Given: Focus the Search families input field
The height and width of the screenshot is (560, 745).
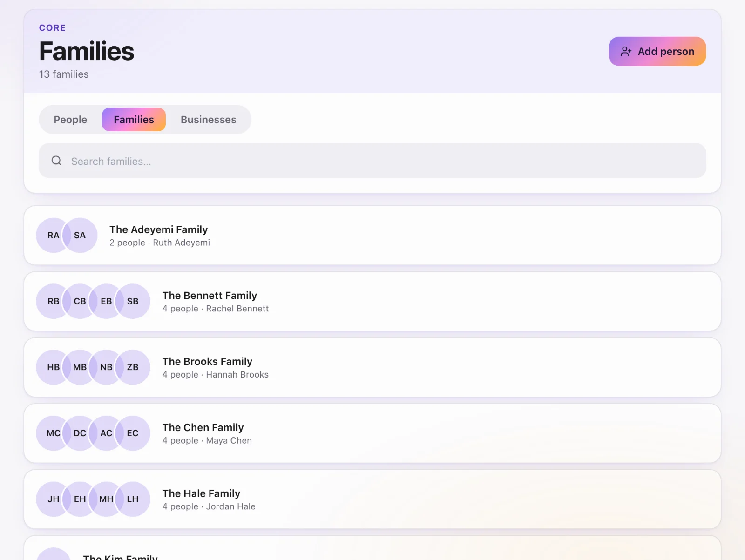Looking at the screenshot, I should (x=372, y=161).
